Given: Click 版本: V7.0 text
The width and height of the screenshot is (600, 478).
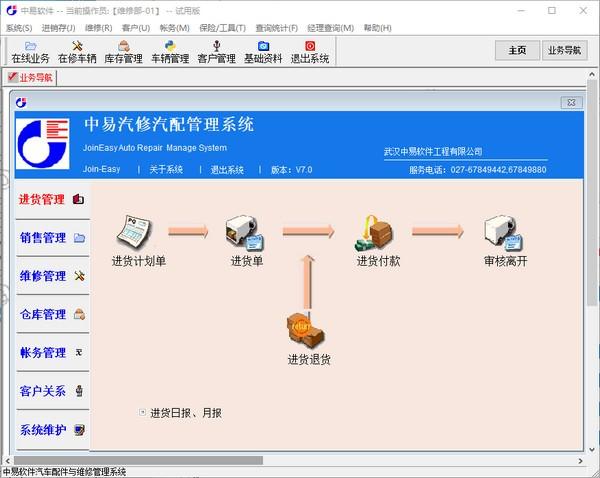Looking at the screenshot, I should point(292,170).
